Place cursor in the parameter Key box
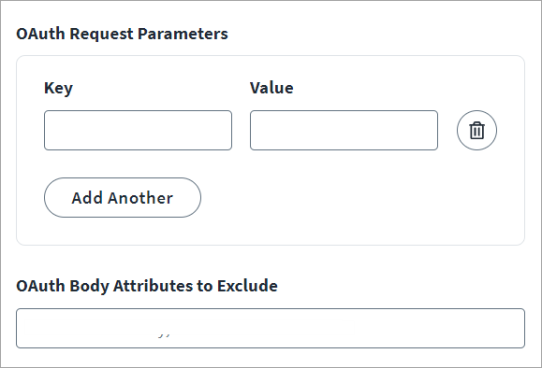 [138, 130]
